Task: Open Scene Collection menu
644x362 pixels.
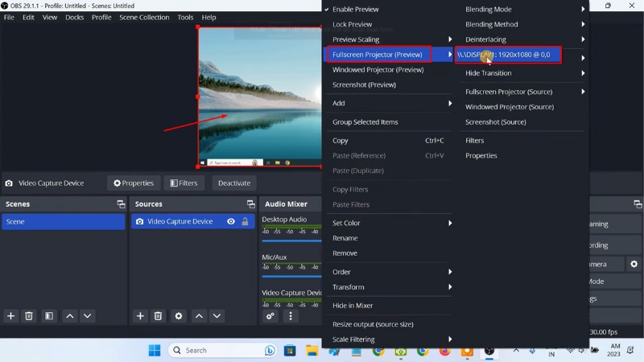Action: point(144,17)
